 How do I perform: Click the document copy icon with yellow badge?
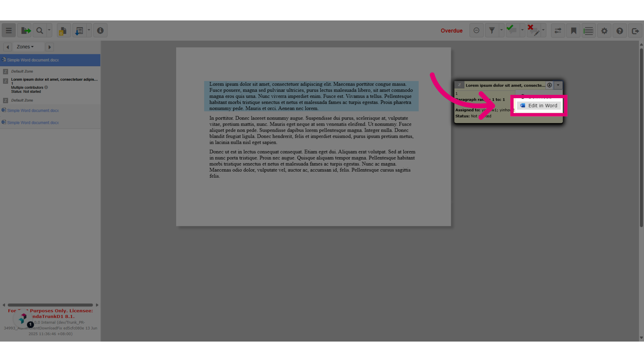(63, 31)
